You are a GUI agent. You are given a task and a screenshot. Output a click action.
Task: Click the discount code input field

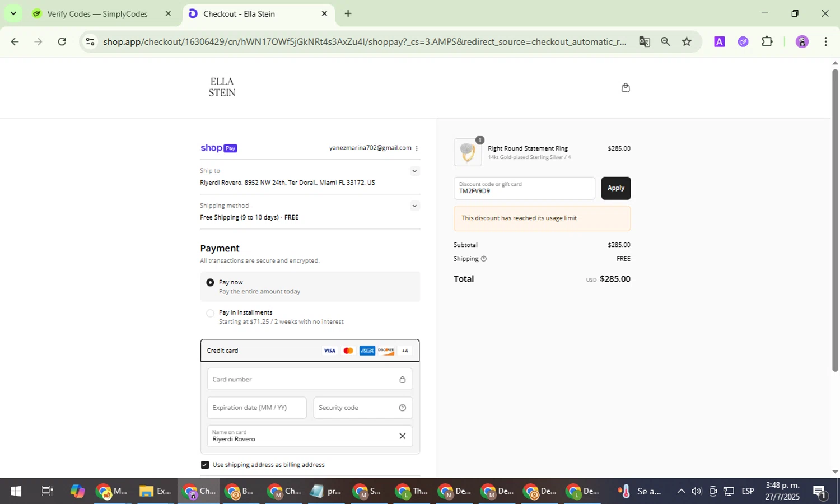coord(525,188)
